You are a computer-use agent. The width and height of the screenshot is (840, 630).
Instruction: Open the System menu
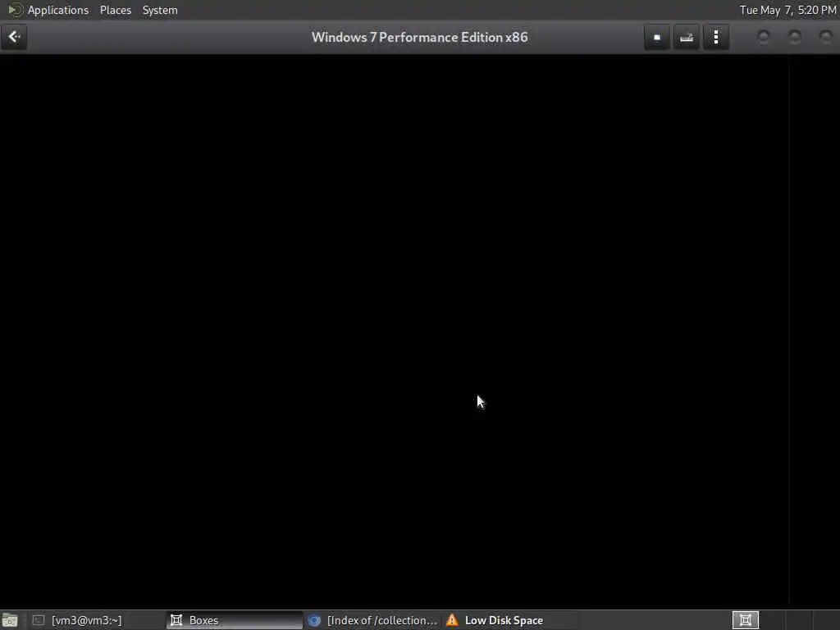[160, 10]
